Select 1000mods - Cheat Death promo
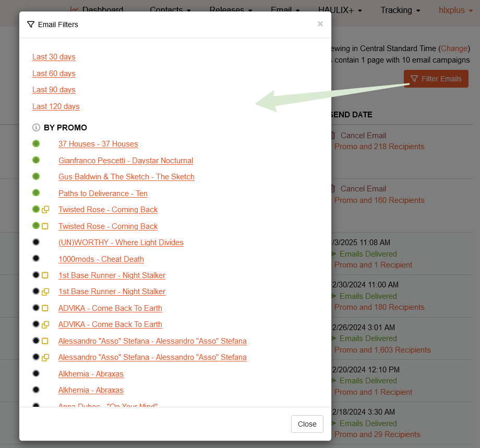The width and height of the screenshot is (480, 448). (x=101, y=259)
